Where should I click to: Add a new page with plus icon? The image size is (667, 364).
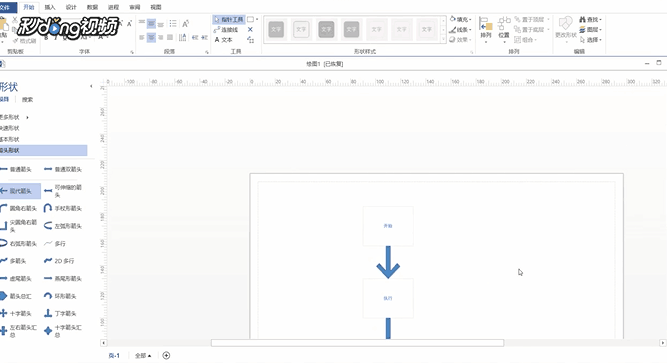coord(166,355)
